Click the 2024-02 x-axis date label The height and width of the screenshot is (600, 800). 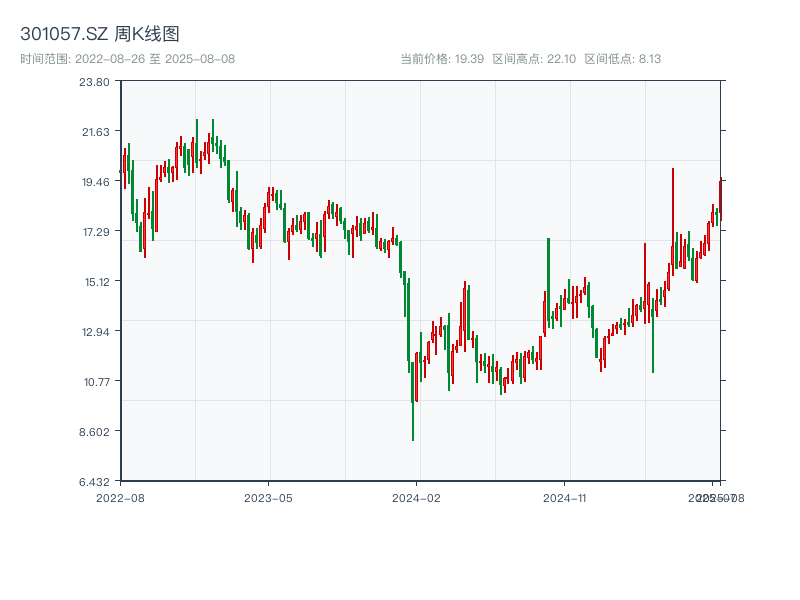(x=416, y=497)
